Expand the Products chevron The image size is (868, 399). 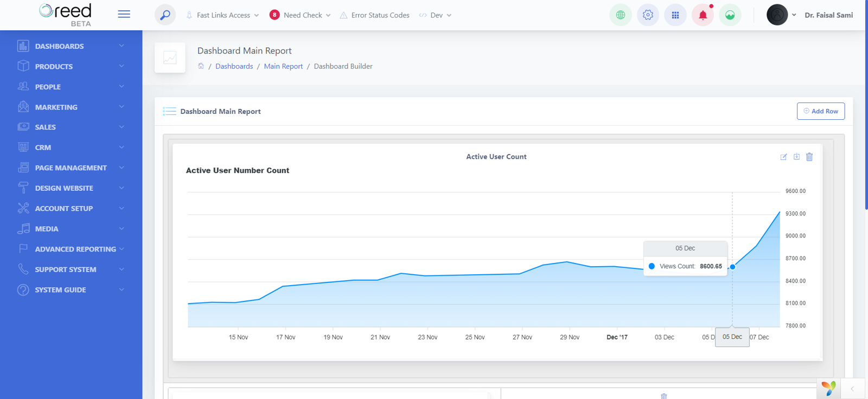pyautogui.click(x=122, y=66)
